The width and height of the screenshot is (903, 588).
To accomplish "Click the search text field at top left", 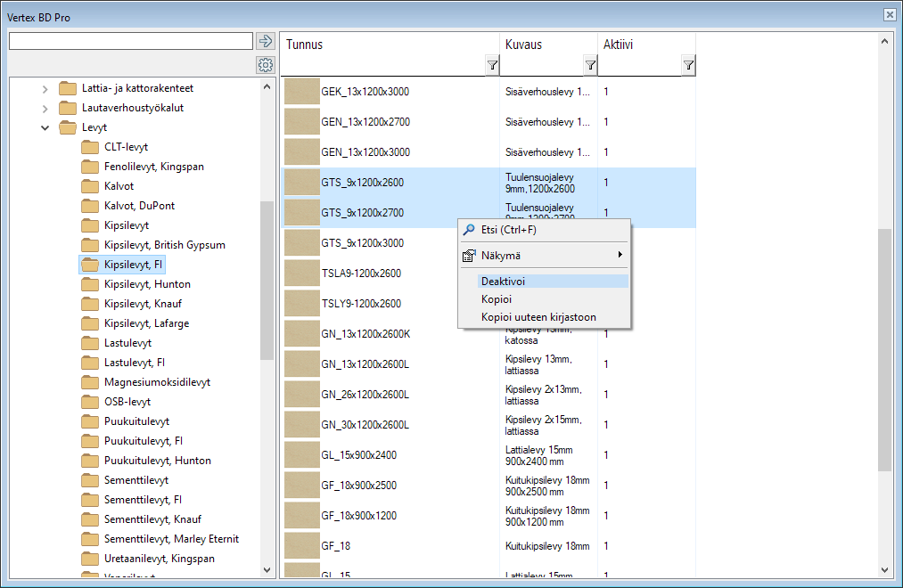I will tap(130, 41).
